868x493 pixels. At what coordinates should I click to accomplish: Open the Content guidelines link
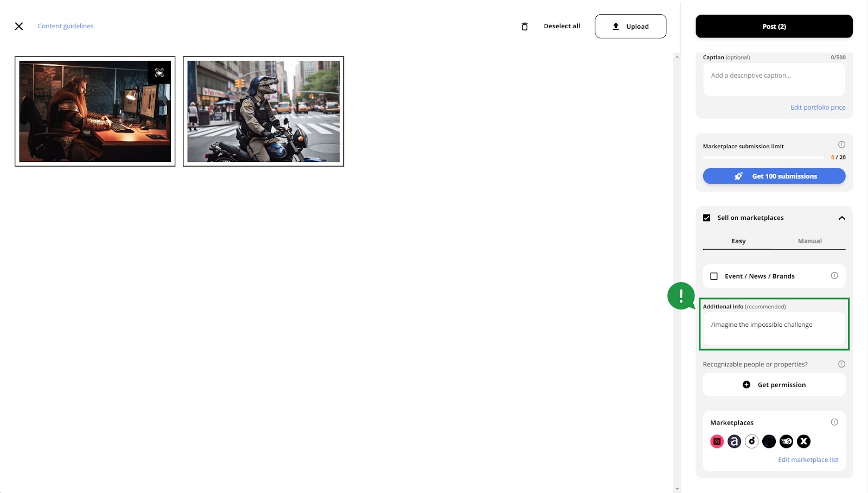point(66,26)
